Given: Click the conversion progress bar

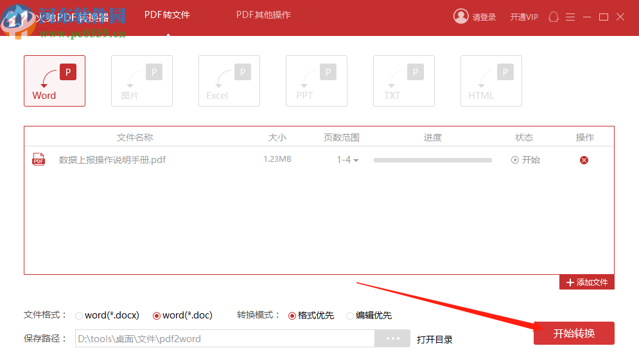Looking at the screenshot, I should (433, 160).
